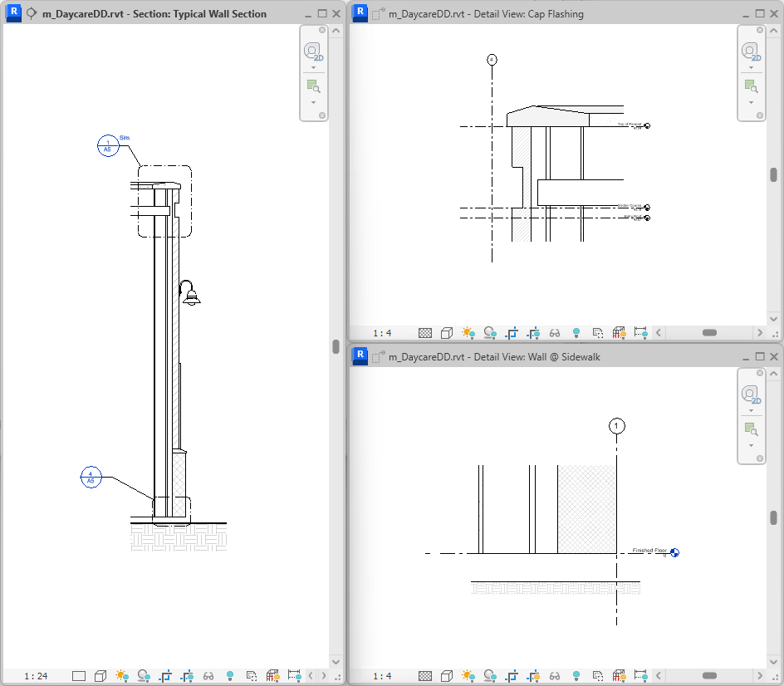The image size is (784, 686).
Task: Click scroll-down arrow in Typical Wall Section view
Action: pyautogui.click(x=336, y=661)
